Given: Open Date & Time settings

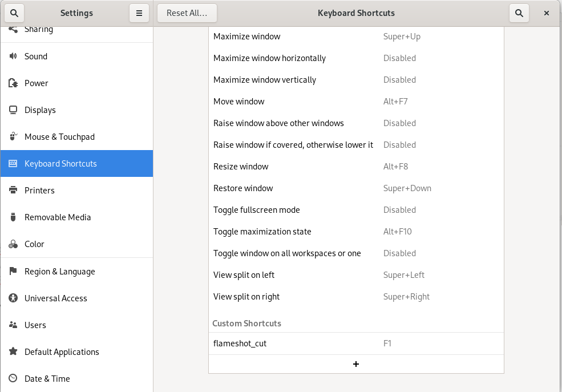Looking at the screenshot, I should [x=47, y=379].
